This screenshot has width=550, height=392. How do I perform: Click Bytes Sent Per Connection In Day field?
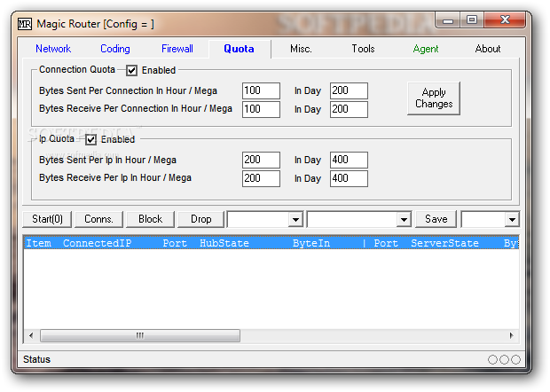coord(349,90)
